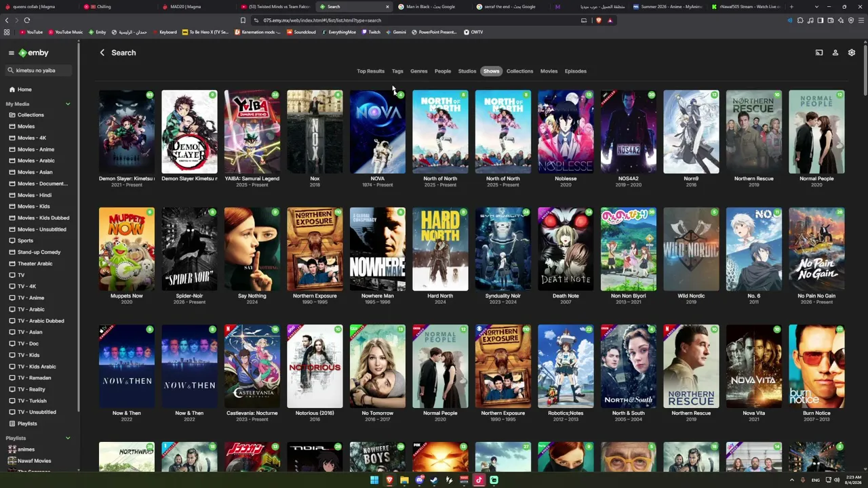Show hidden system tray icons
The image size is (868, 488).
coord(791,481)
